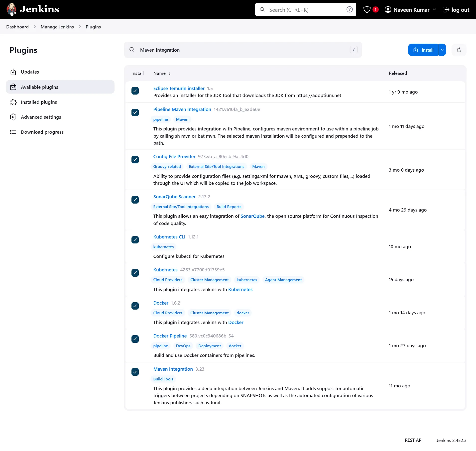The height and width of the screenshot is (451, 476).
Task: Focus the top Search (CTRL+K) field
Action: pos(306,9)
